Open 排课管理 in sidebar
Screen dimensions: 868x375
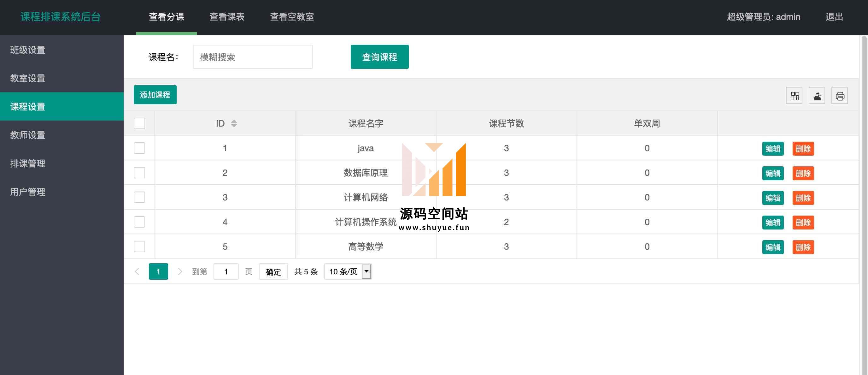pyautogui.click(x=62, y=163)
